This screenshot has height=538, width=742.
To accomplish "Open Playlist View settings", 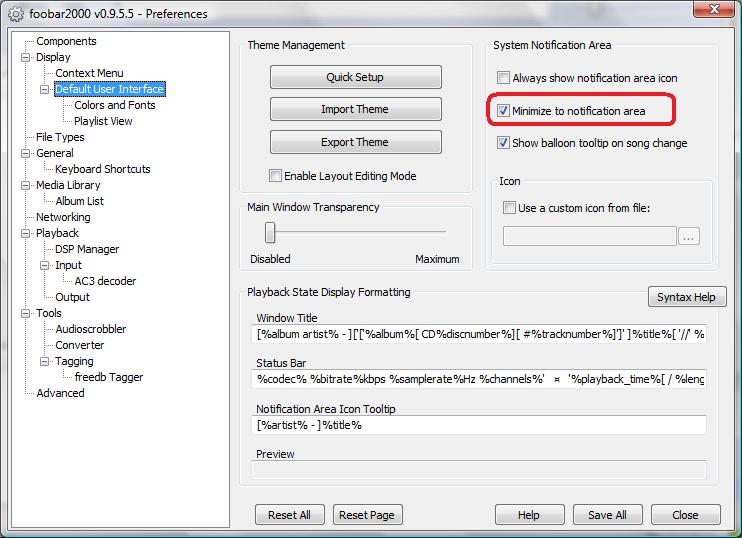I will [103, 121].
